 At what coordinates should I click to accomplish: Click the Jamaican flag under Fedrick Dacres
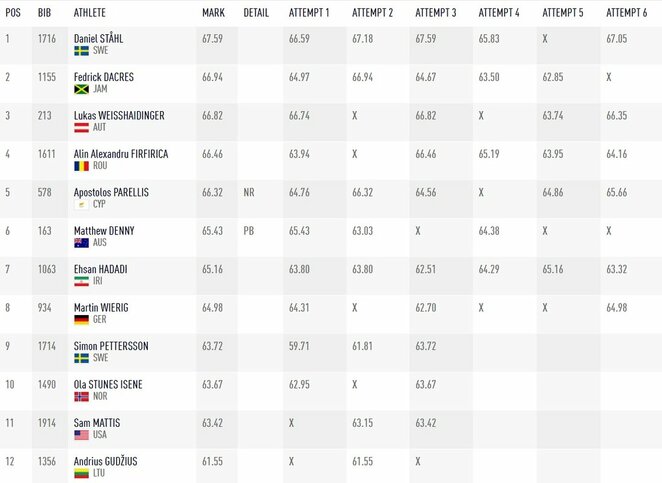pos(82,89)
